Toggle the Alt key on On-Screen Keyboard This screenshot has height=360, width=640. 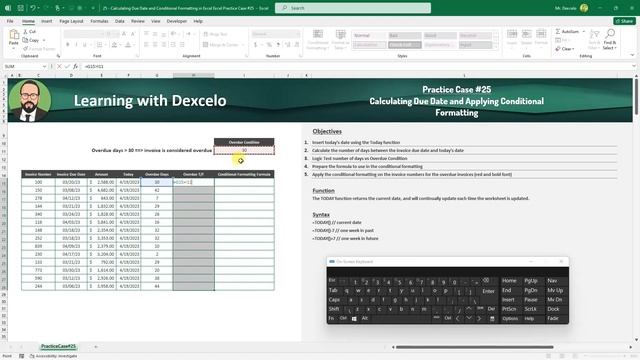point(365,318)
